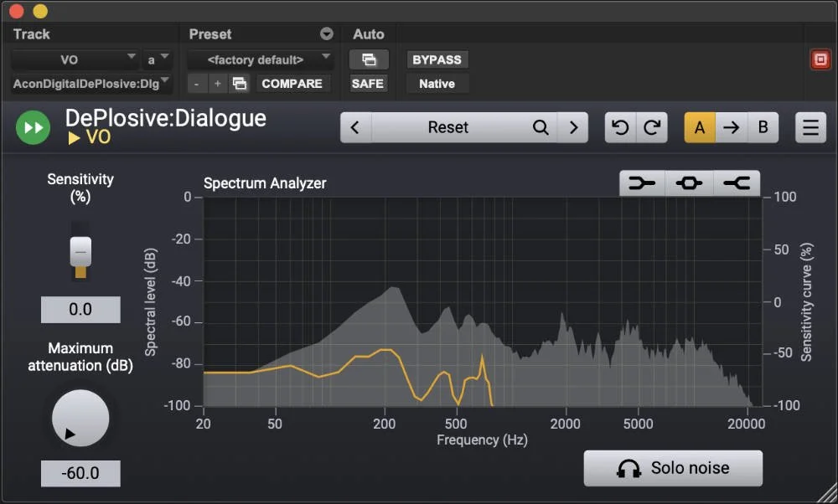Open the hamburger menu
Screen dimensions: 838x504
click(x=810, y=127)
